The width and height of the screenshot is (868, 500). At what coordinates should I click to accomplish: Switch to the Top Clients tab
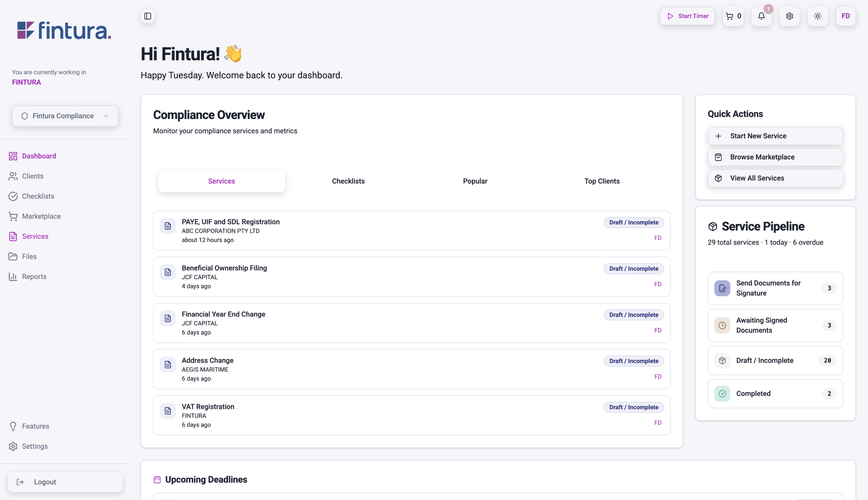coord(602,181)
